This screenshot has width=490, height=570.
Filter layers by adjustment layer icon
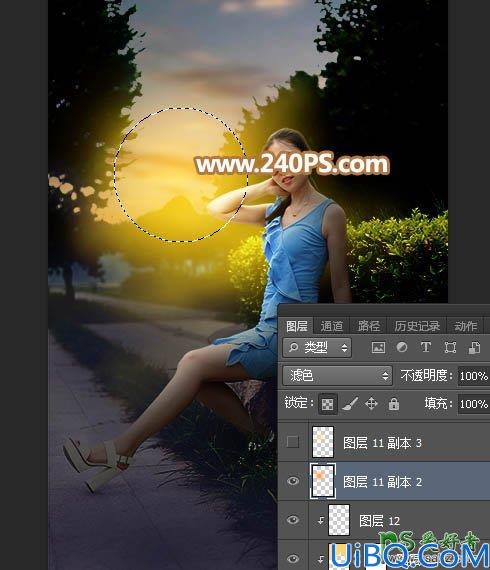402,348
